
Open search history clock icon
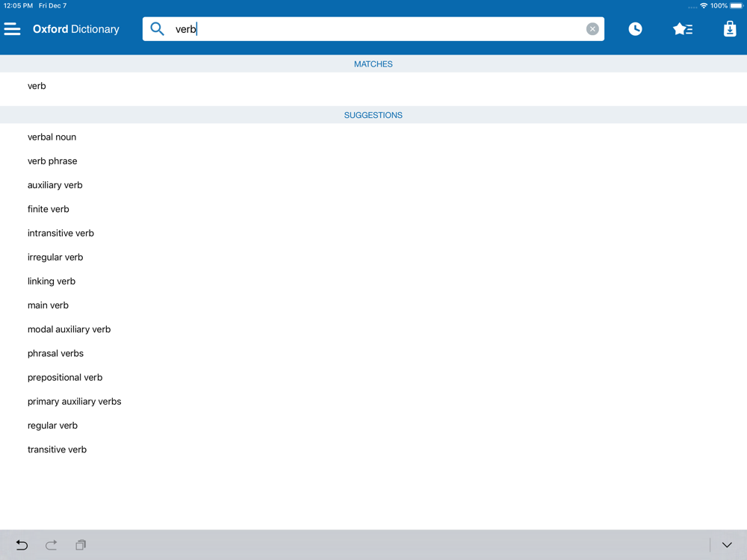coord(635,29)
